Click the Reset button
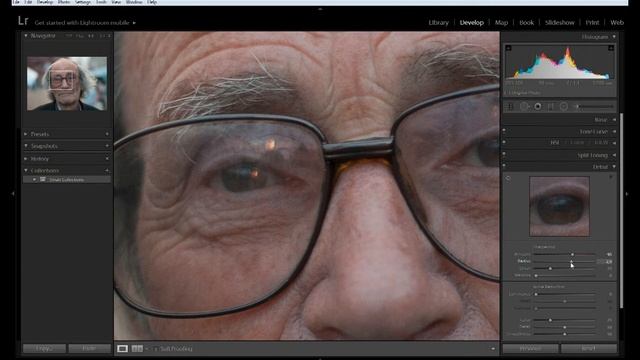 pos(588,348)
